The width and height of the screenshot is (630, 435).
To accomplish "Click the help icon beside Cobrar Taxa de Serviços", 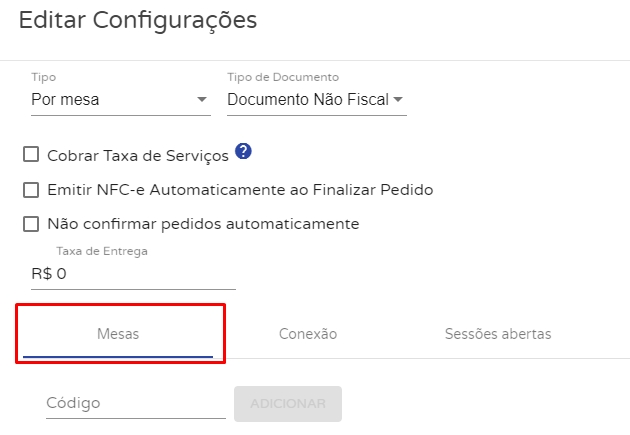I will click(243, 152).
